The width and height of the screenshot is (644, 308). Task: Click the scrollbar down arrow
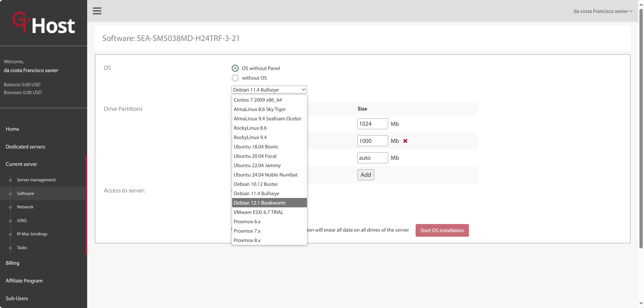click(x=641, y=303)
